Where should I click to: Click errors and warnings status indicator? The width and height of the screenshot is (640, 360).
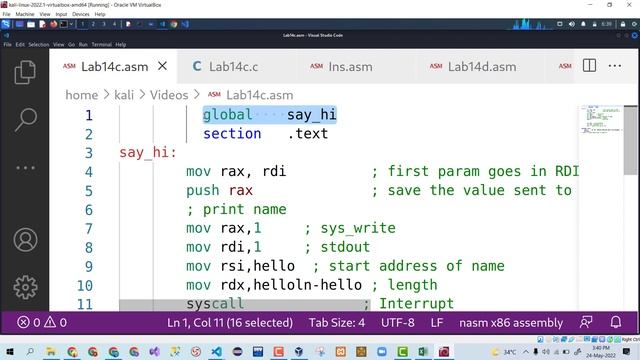coord(42,322)
